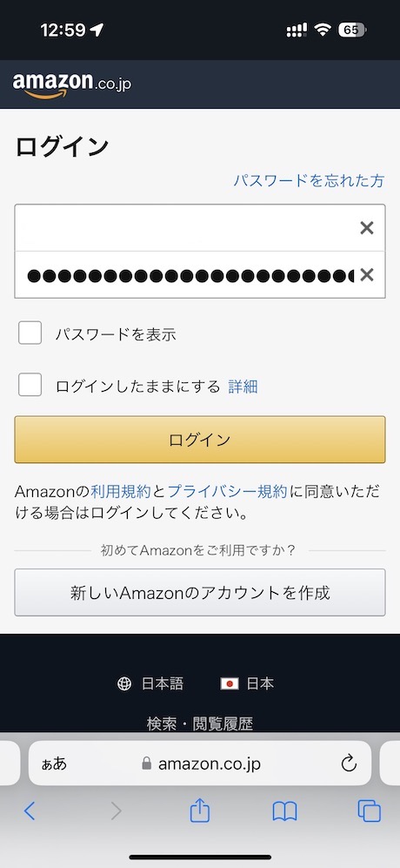The image size is (400, 868).
Task: Choose 日本 country region option
Action: [x=260, y=683]
